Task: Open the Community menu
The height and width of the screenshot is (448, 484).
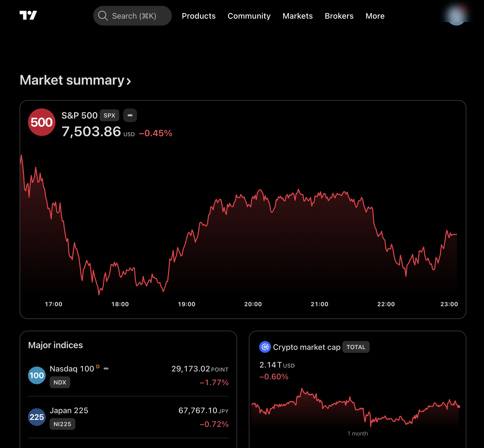Action: click(x=249, y=16)
